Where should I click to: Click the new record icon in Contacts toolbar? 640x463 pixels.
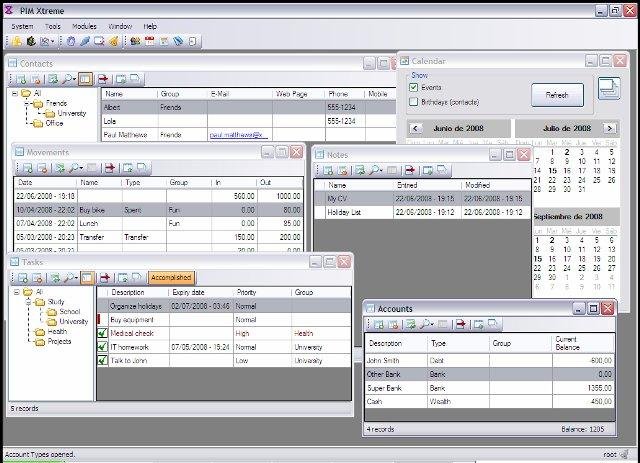click(x=19, y=78)
